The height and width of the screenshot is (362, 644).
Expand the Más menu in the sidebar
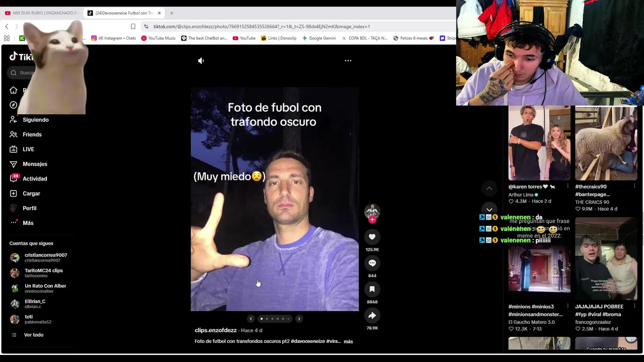point(28,223)
